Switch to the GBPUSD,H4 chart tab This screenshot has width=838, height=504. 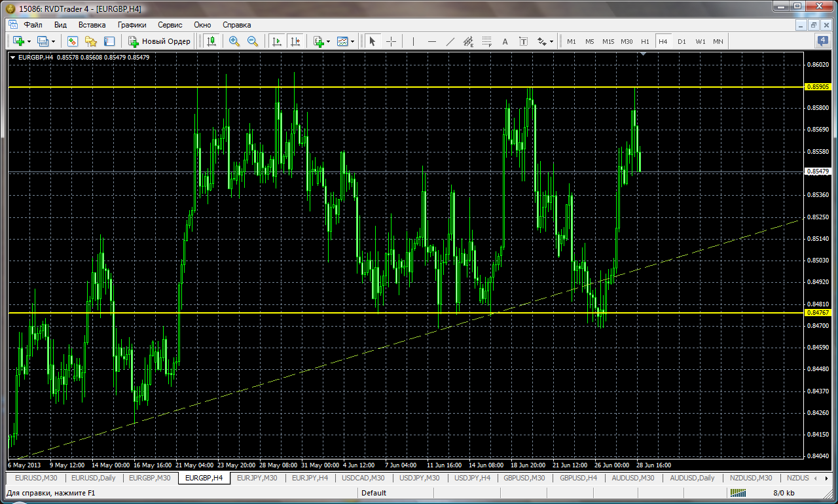(x=579, y=478)
